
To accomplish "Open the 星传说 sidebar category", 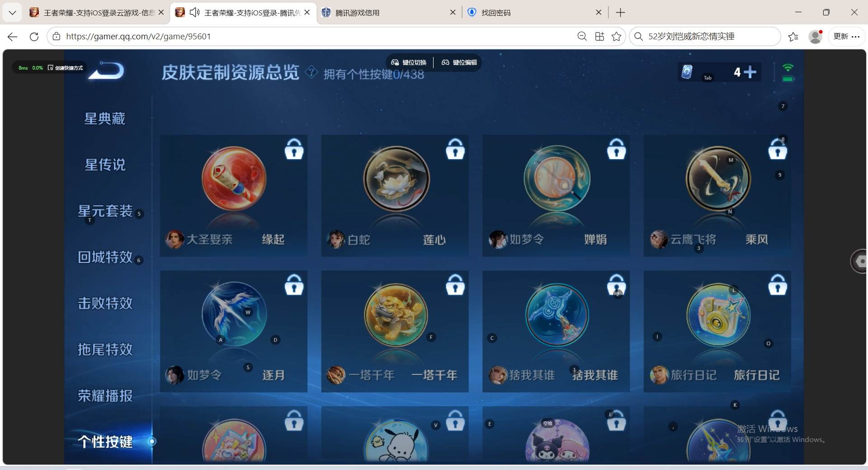I will tap(105, 164).
